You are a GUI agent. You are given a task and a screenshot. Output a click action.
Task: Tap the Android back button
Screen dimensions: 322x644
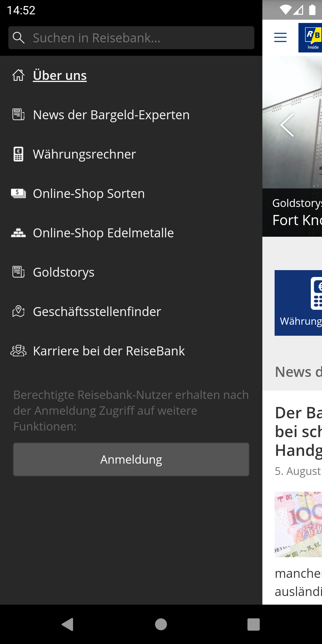[x=68, y=624]
